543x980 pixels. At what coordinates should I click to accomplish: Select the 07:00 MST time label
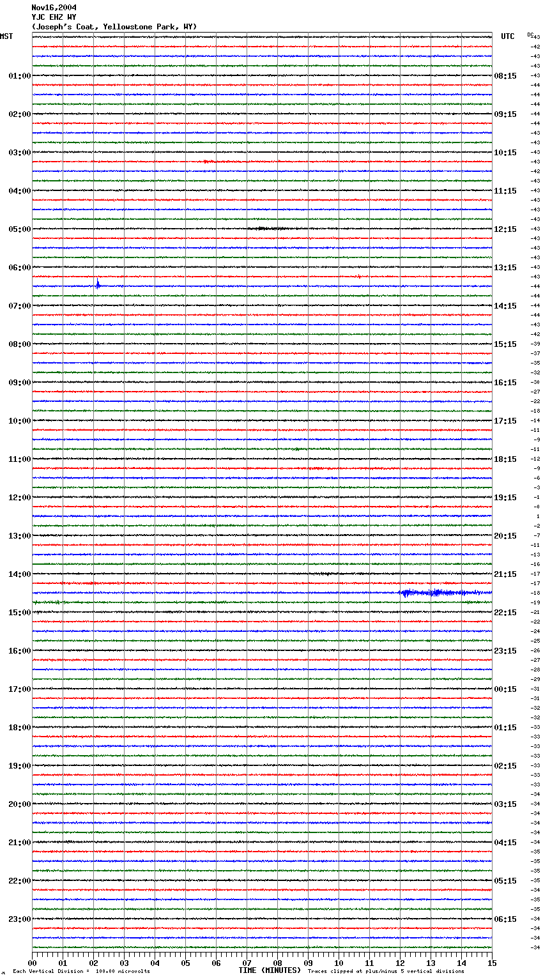pyautogui.click(x=20, y=306)
